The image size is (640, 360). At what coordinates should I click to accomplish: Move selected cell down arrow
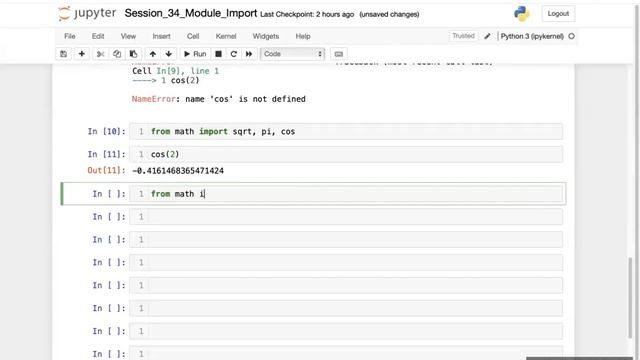[x=169, y=54]
